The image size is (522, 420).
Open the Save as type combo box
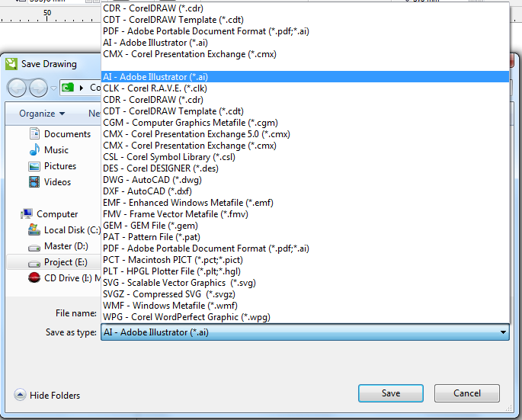click(305, 332)
